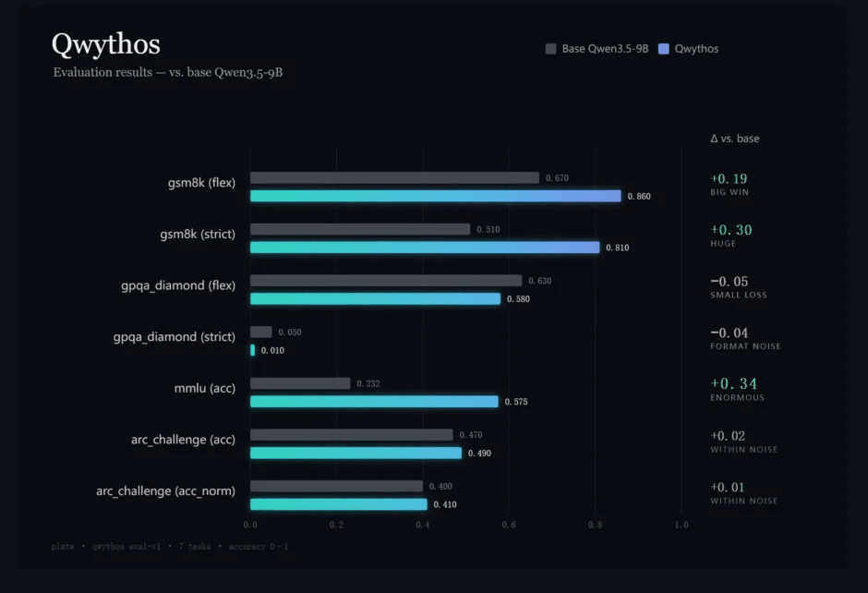Select the Base Qwen3.5-9B legend label
868x593 pixels.
(605, 49)
